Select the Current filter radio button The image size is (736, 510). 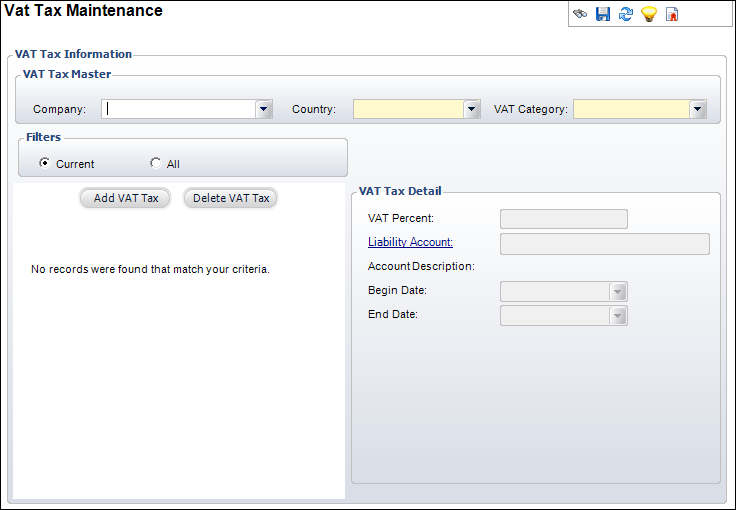click(45, 163)
